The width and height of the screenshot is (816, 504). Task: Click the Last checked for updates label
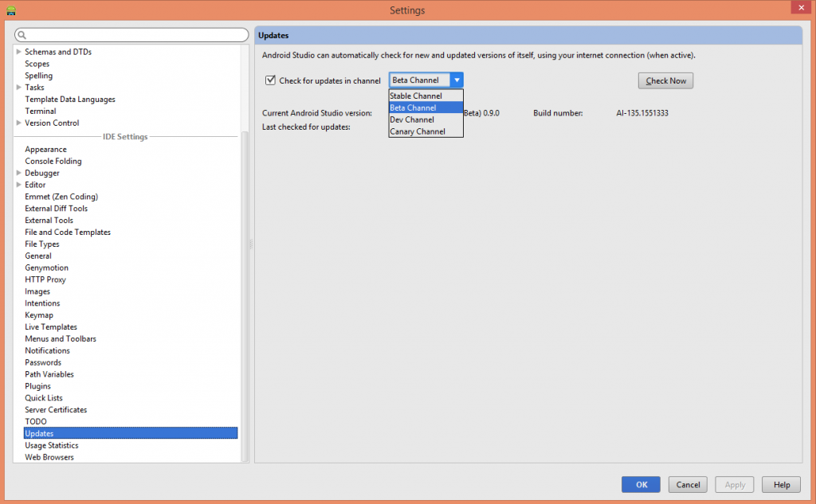click(x=306, y=127)
